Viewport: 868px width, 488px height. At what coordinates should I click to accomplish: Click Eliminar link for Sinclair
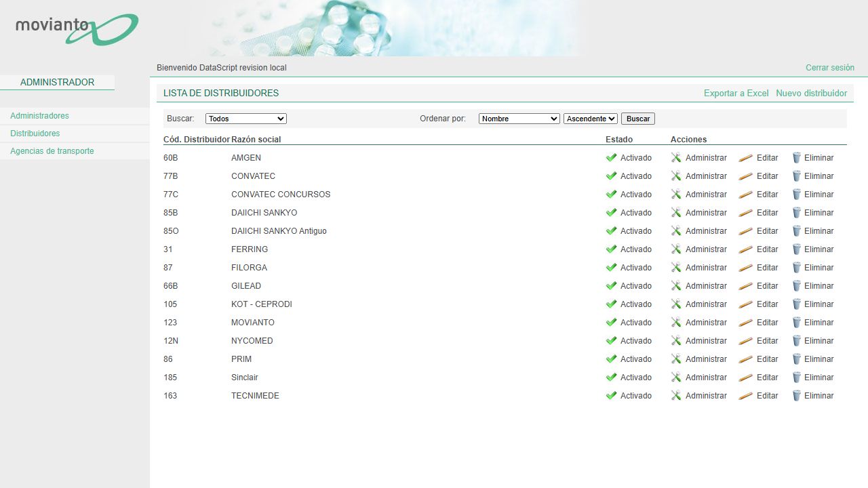coord(819,378)
